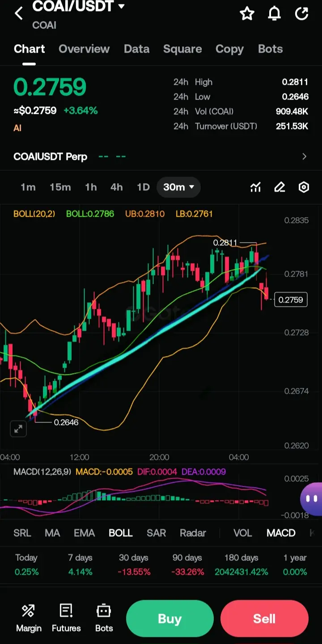This screenshot has height=644, width=322.
Task: Open trading Bots at bottom bar
Action: 104,619
